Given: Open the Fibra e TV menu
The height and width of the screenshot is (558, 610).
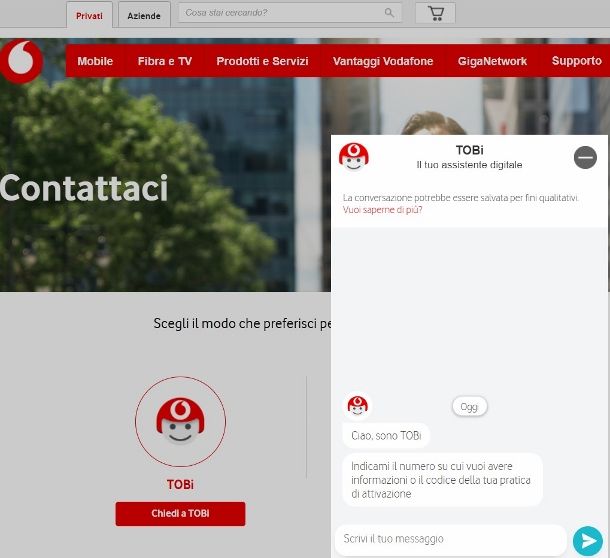Looking at the screenshot, I should tap(165, 61).
